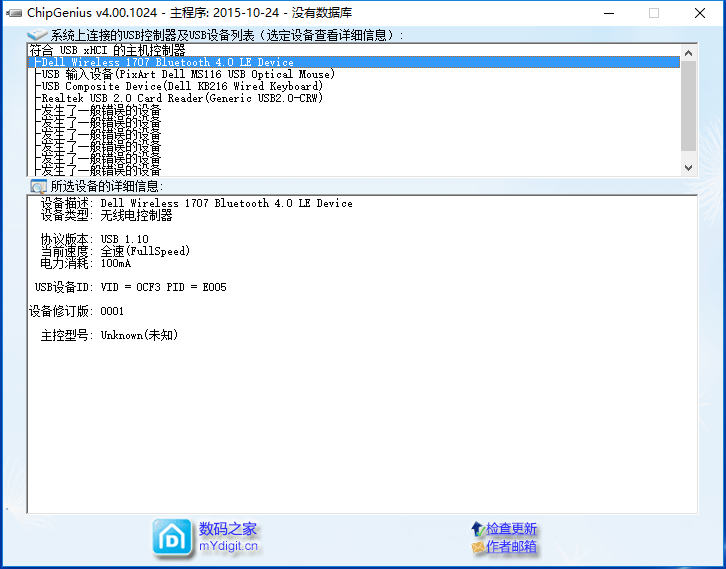Select Dell KB216 Wired Keyboard device

point(181,86)
